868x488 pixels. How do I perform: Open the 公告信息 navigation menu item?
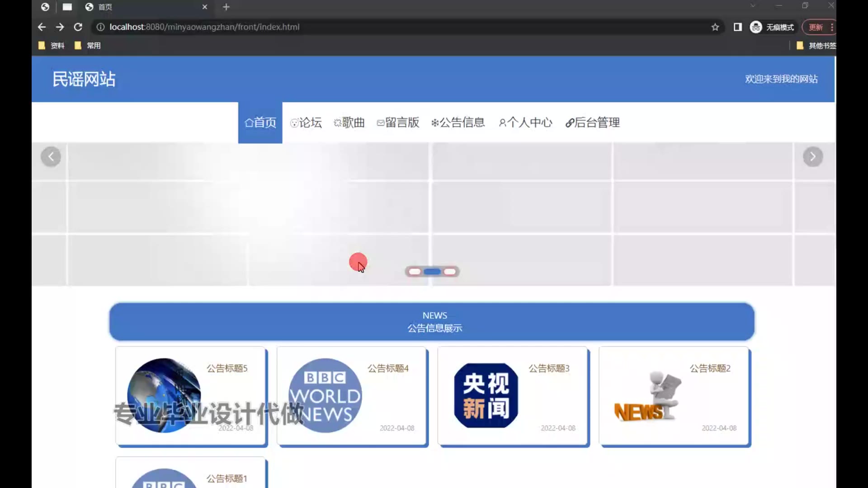(458, 122)
